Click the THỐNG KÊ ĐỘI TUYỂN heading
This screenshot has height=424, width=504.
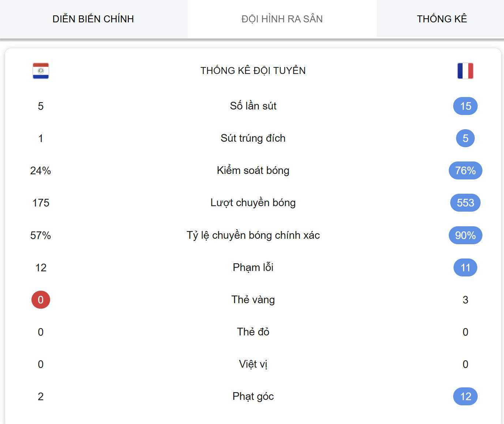[x=253, y=70]
